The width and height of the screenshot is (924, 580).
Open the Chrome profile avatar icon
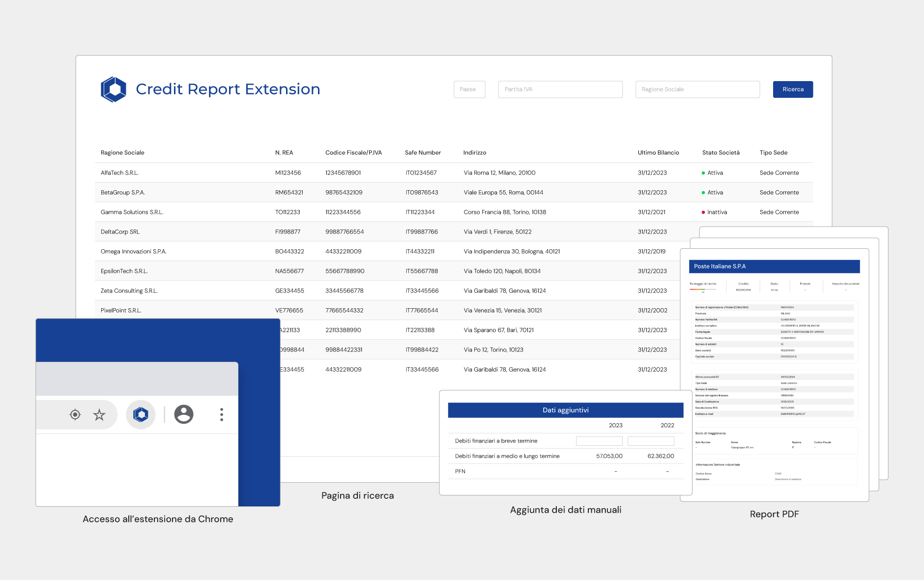pos(184,414)
